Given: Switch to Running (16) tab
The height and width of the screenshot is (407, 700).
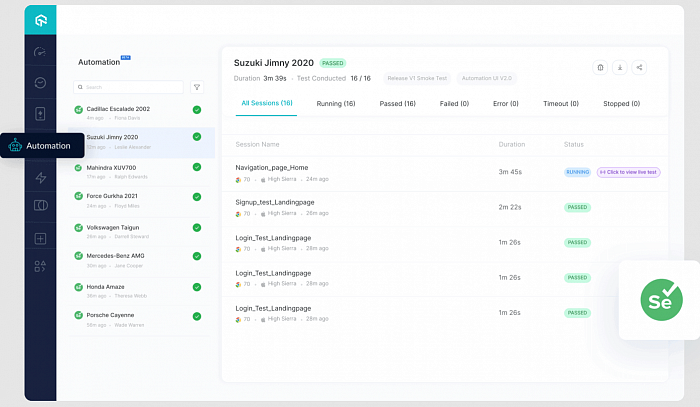Looking at the screenshot, I should click(336, 104).
